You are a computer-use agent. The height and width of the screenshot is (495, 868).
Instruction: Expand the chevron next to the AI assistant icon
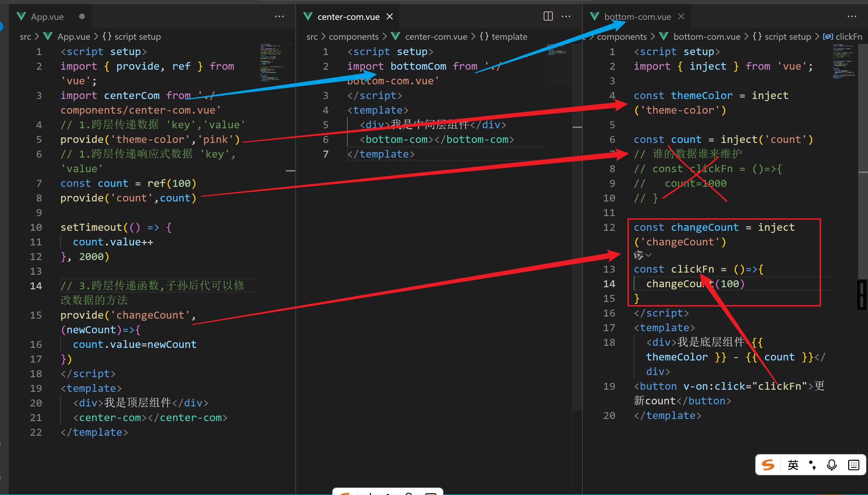coord(648,255)
